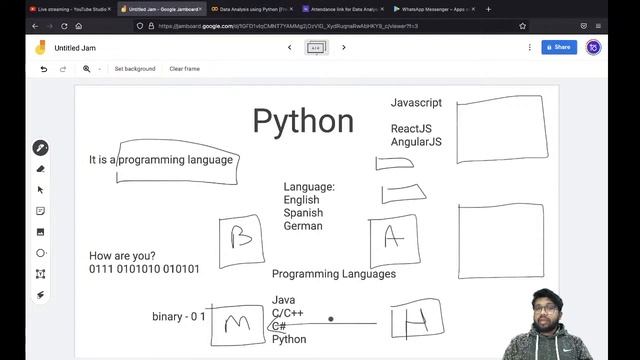Screen dimensions: 640x360
Task: Choose the Select arrow tool
Action: (x=40, y=190)
